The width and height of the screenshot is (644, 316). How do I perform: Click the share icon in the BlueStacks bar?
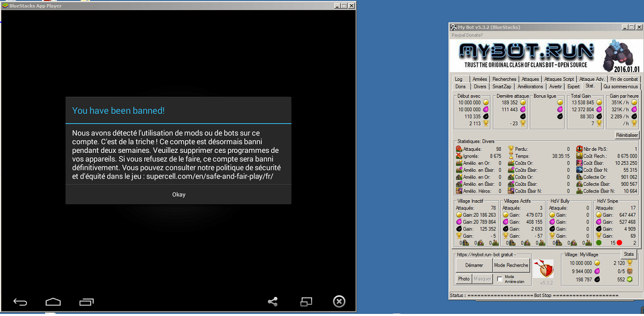273,302
